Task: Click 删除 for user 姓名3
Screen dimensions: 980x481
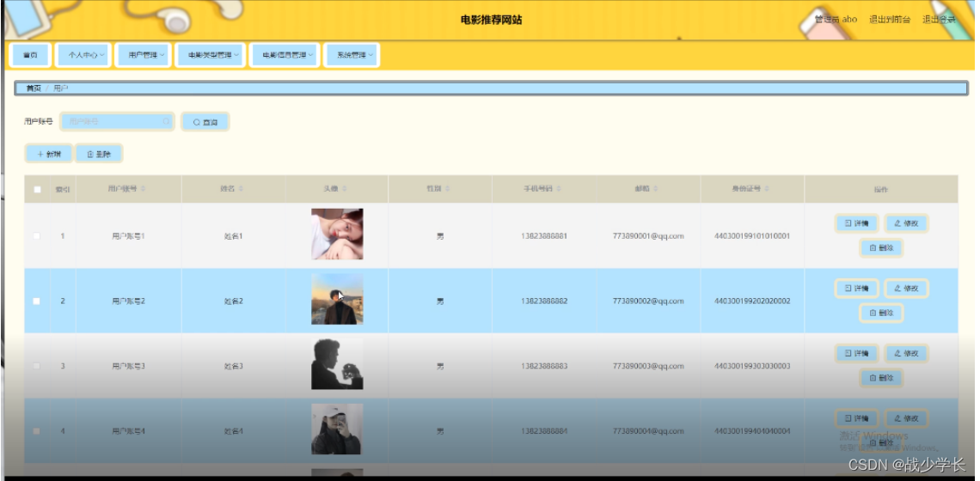Action: tap(881, 378)
